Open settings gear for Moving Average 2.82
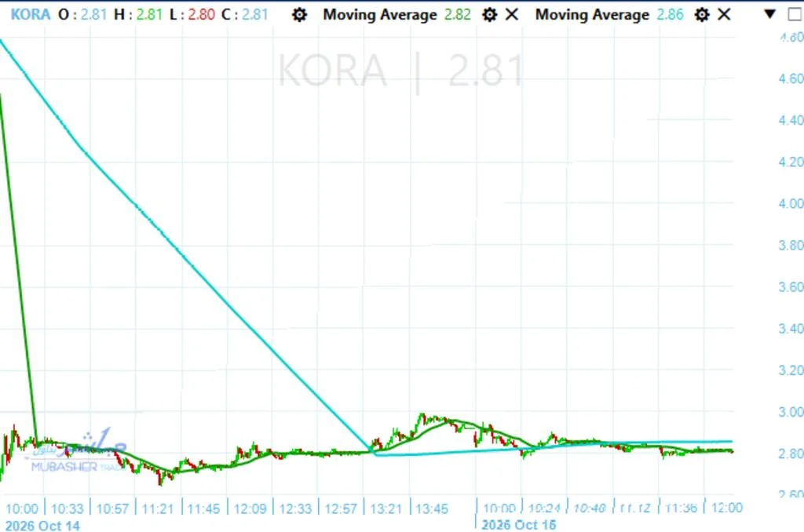This screenshot has width=804, height=532. pos(490,15)
